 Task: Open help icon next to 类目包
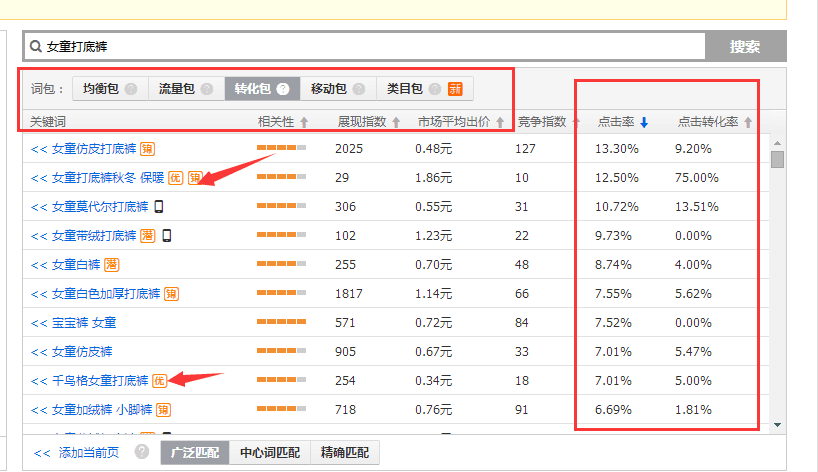tap(435, 89)
